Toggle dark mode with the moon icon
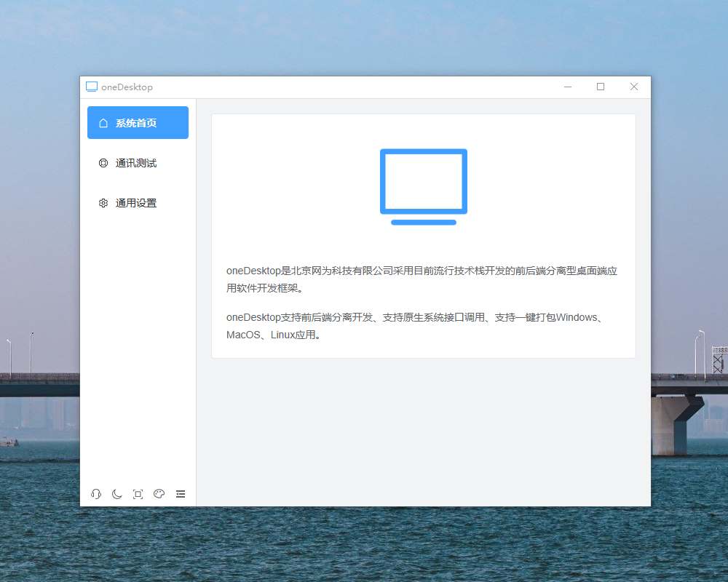728x582 pixels. [117, 494]
